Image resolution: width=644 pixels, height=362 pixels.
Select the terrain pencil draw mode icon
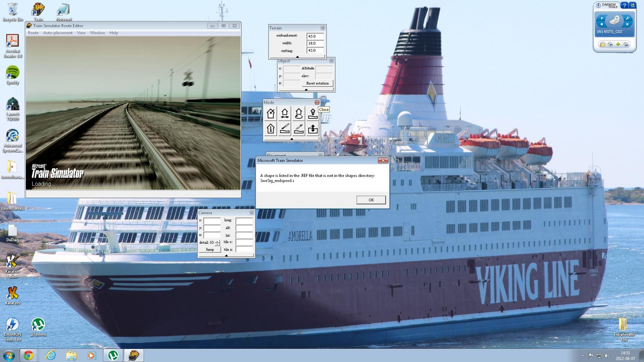299,129
